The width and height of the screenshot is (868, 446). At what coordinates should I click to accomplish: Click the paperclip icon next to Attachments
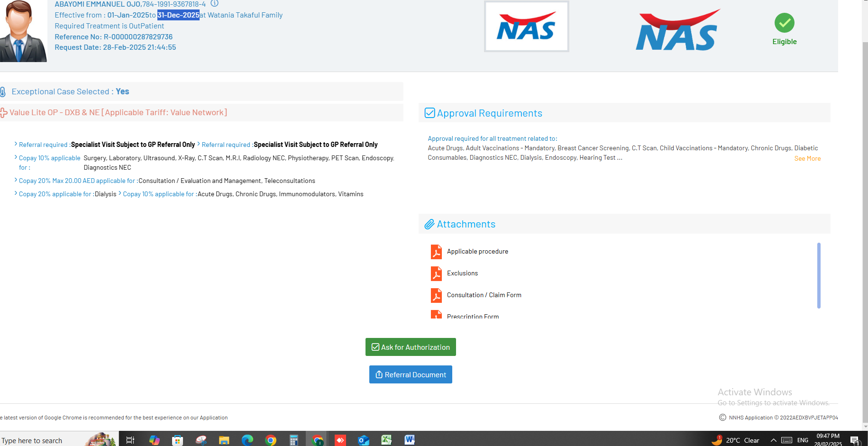click(429, 224)
